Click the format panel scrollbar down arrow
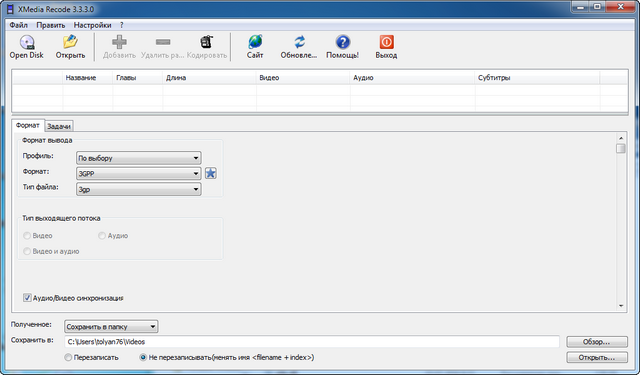Screen dimensions: 640x375 [x=621, y=306]
